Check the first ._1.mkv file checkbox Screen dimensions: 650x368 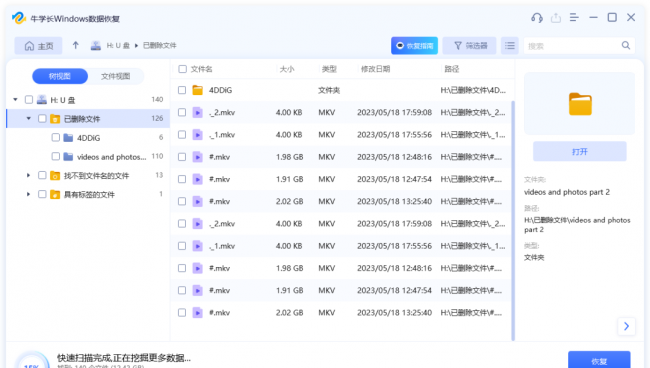pos(182,135)
